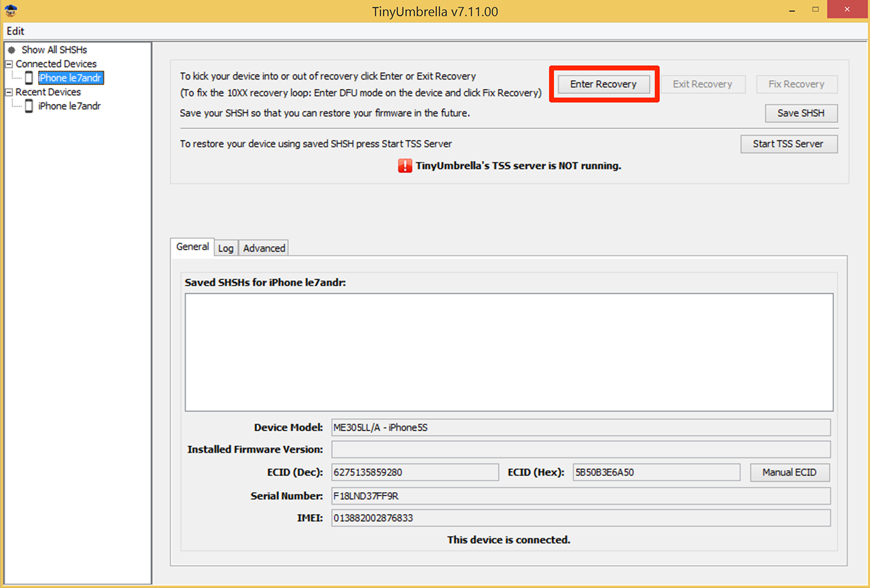The width and height of the screenshot is (870, 588).
Task: Select iPhone le7andr under Connected Devices
Action: pos(71,78)
